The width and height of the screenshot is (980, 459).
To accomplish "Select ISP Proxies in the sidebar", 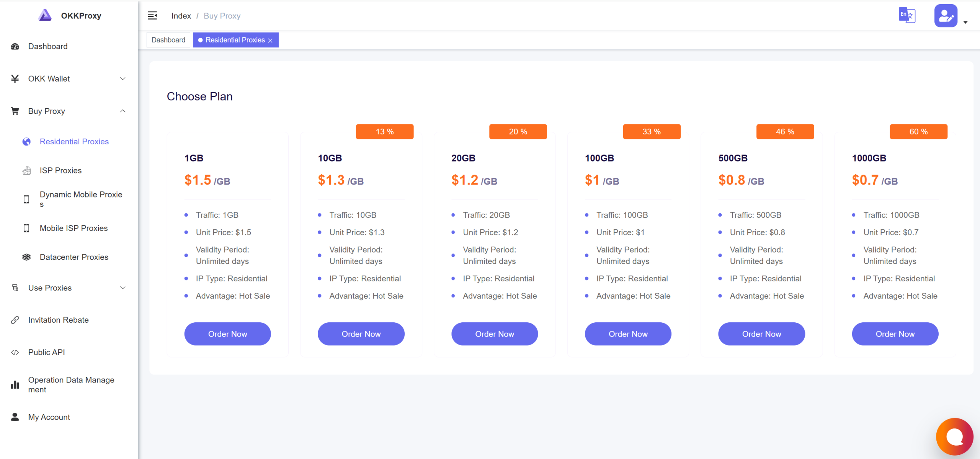I will pyautogui.click(x=60, y=170).
